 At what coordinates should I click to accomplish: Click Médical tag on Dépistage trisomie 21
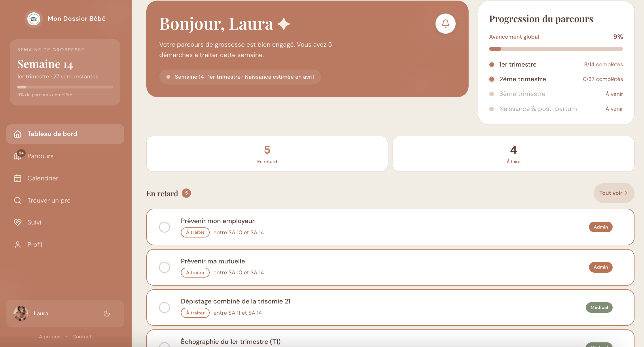pos(599,308)
